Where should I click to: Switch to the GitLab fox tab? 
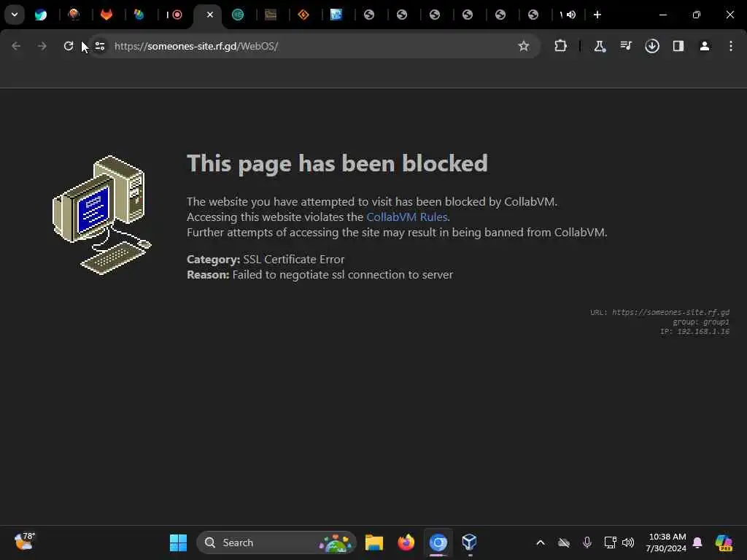[x=107, y=15]
